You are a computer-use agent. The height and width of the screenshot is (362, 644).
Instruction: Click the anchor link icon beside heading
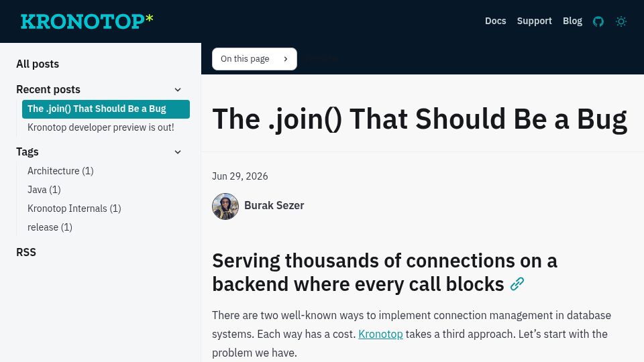(x=517, y=284)
